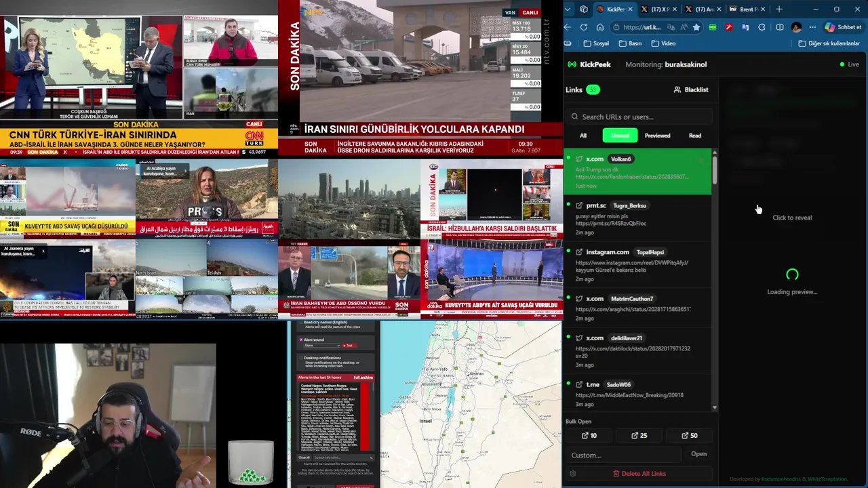The width and height of the screenshot is (868, 488).
Task: Click the Custom bulk open field
Action: [623, 455]
